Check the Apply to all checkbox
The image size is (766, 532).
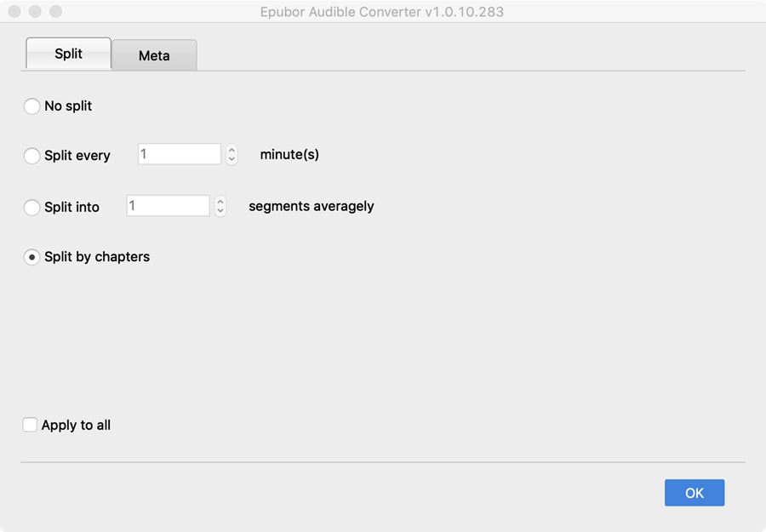30,425
